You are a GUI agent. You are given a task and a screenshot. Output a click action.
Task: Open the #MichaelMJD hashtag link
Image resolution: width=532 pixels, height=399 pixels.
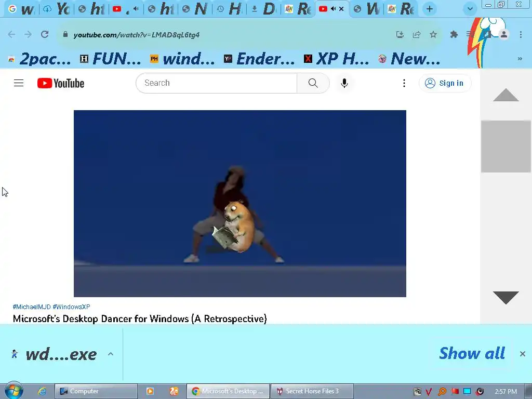coord(32,307)
